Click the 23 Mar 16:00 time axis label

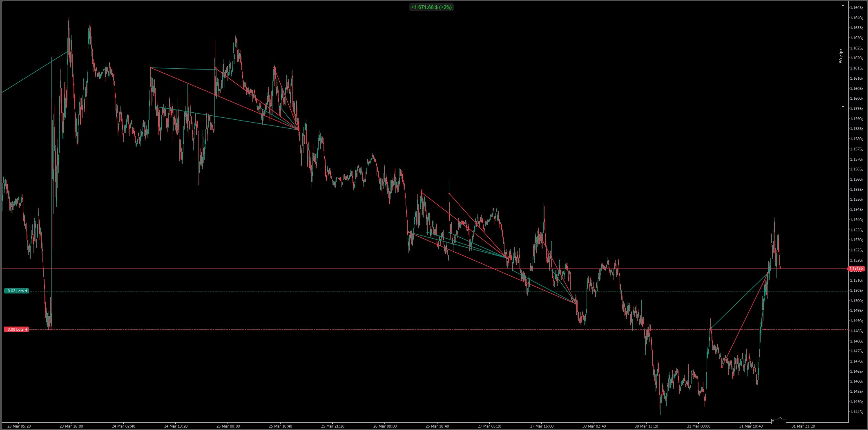pyautogui.click(x=71, y=426)
